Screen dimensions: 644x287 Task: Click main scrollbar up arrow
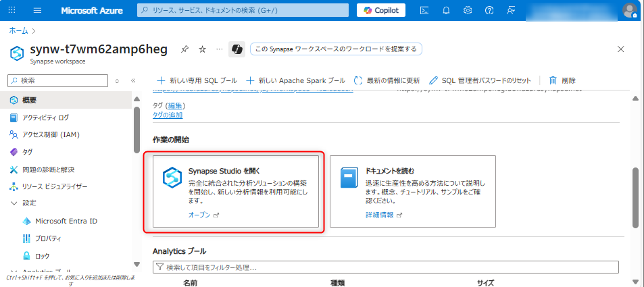pos(635,99)
